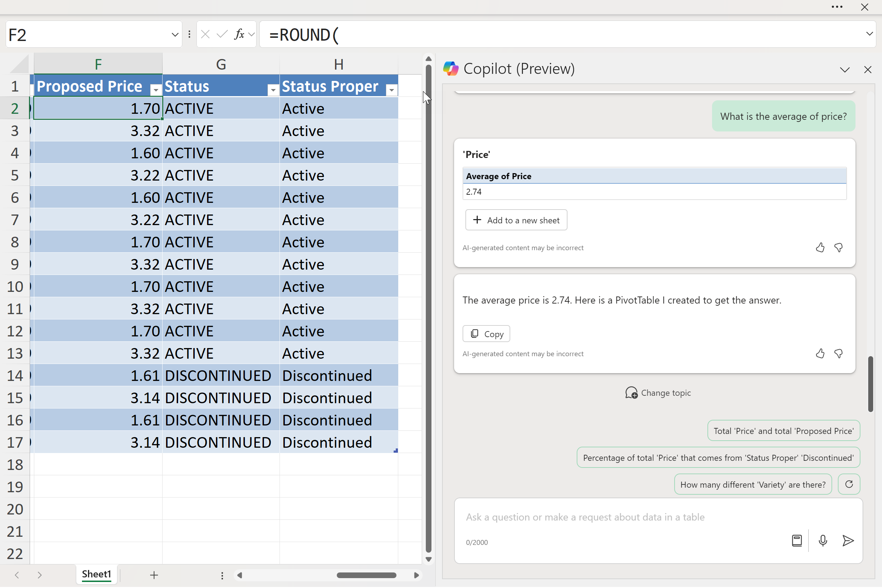
Task: Click the send message arrow icon
Action: coord(847,541)
